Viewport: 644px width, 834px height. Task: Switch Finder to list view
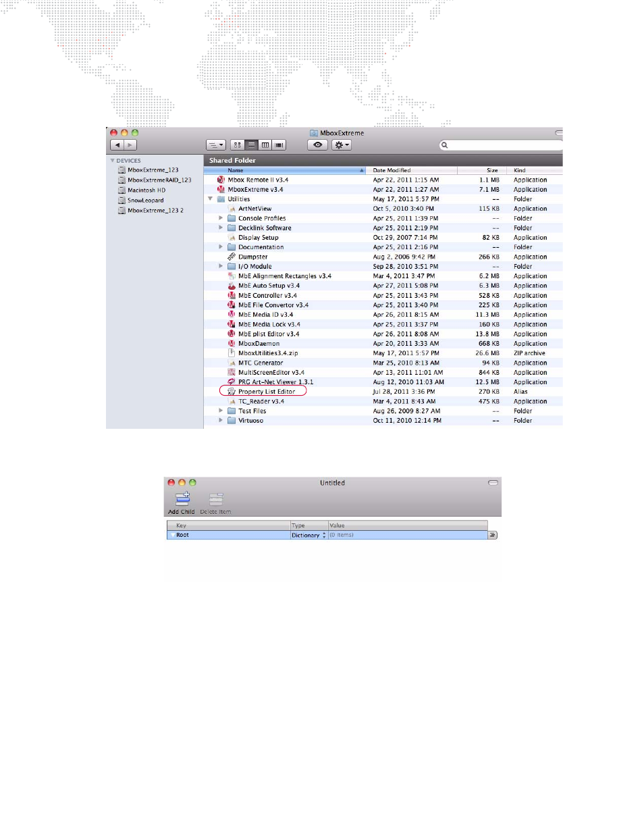tap(251, 145)
